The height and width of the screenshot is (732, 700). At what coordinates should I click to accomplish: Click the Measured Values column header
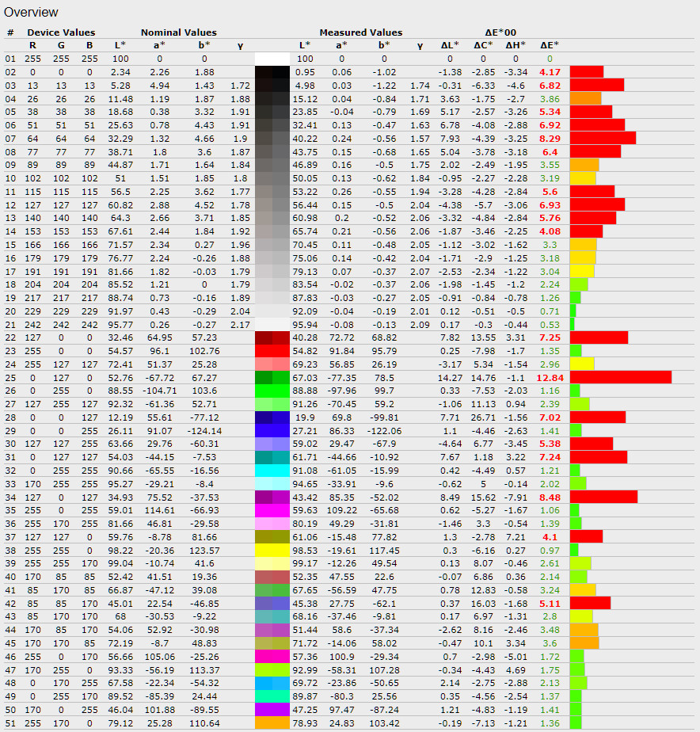pos(360,32)
